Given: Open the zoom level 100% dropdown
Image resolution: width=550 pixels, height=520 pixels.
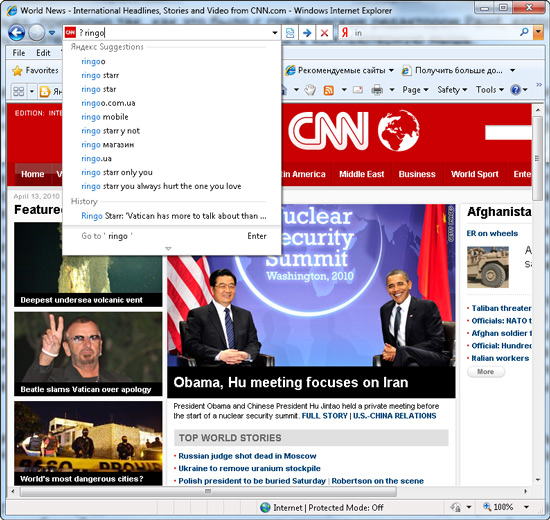Looking at the screenshot, I should tap(526, 507).
